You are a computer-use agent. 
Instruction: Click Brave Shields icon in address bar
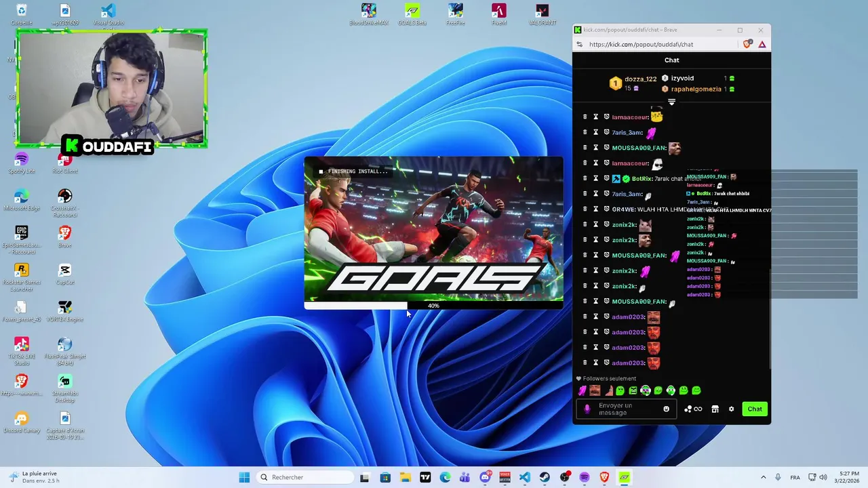[x=748, y=44]
